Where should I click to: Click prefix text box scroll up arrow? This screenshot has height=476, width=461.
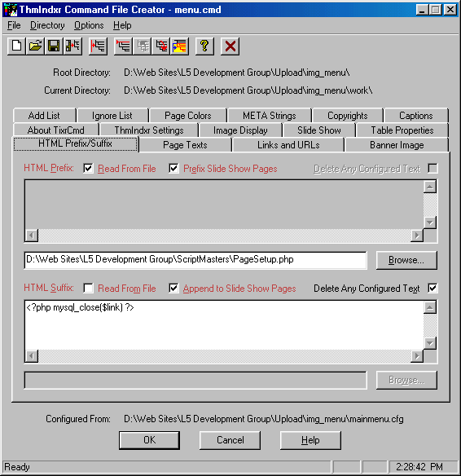click(430, 187)
